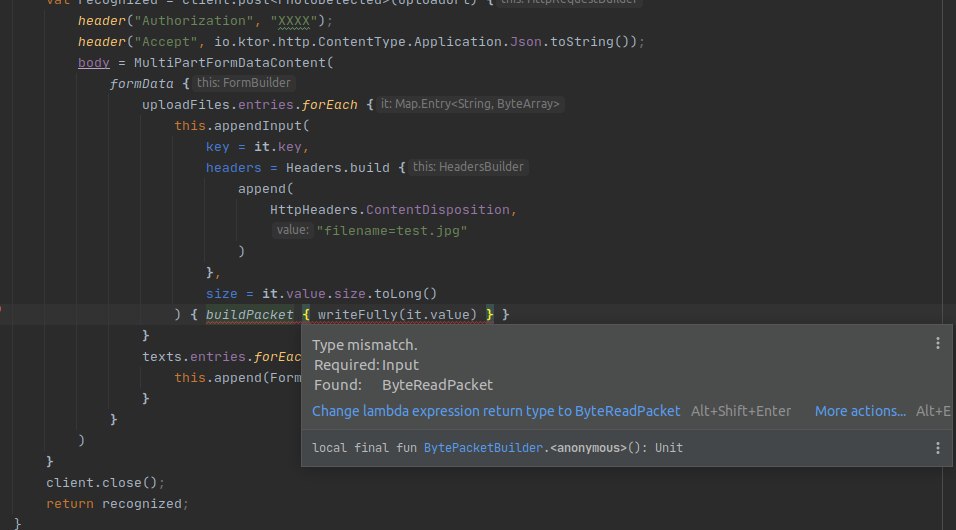956x530 pixels.
Task: Open the three-dot menu beside function signature
Action: pos(938,448)
